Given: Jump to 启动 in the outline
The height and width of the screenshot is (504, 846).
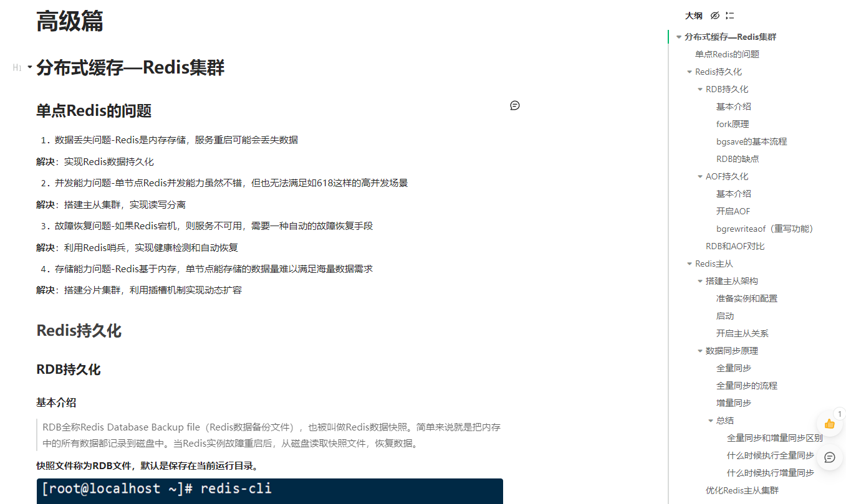Looking at the screenshot, I should pos(725,316).
